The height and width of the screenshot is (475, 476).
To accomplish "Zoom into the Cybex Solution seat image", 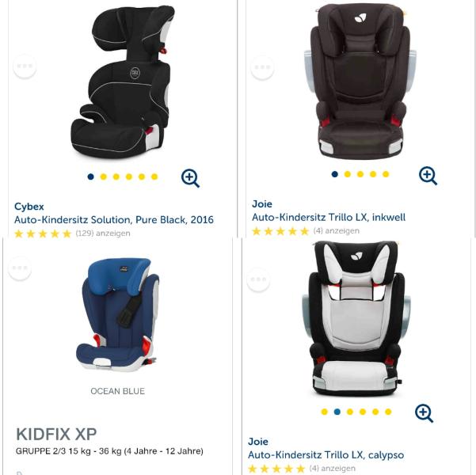I will coord(190,178).
